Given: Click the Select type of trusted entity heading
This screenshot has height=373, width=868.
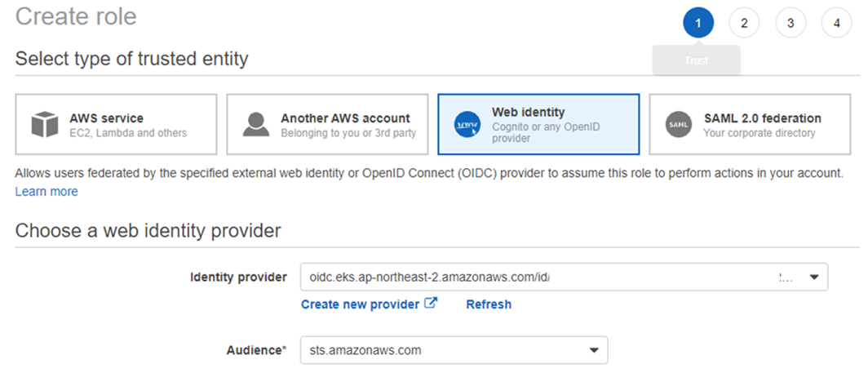Looking at the screenshot, I should pos(132,59).
